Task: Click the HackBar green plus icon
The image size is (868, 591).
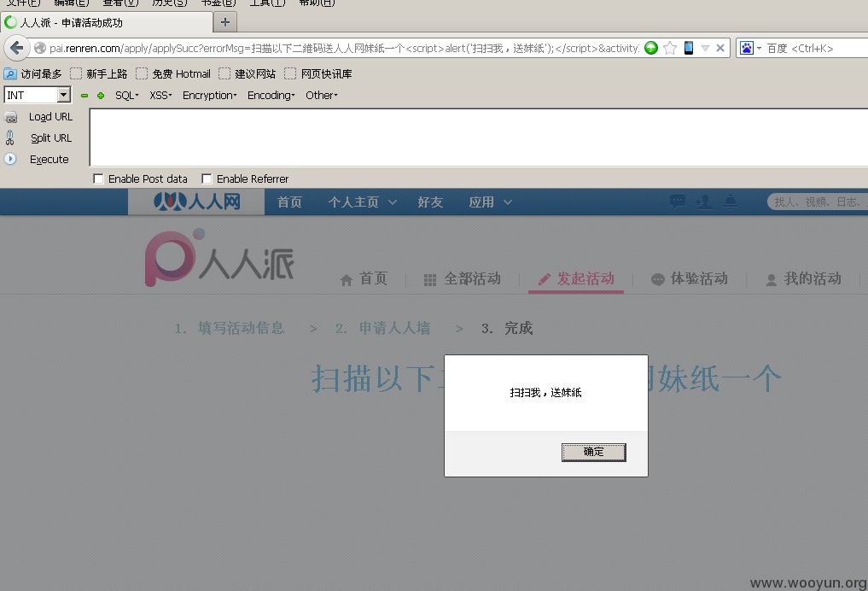Action: click(101, 96)
